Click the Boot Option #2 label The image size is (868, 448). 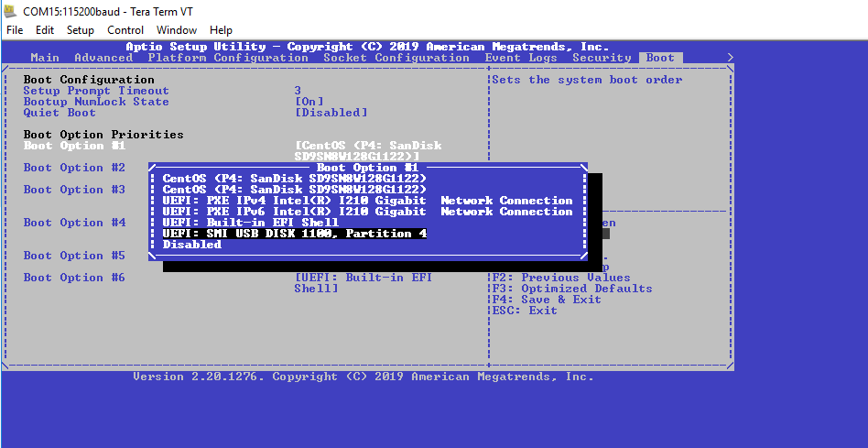click(x=74, y=168)
